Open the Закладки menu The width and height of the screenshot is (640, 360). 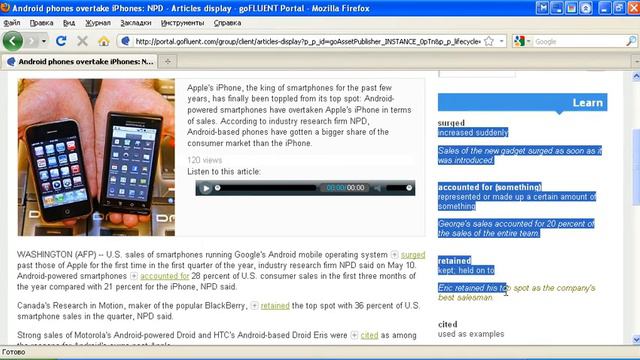tap(136, 23)
